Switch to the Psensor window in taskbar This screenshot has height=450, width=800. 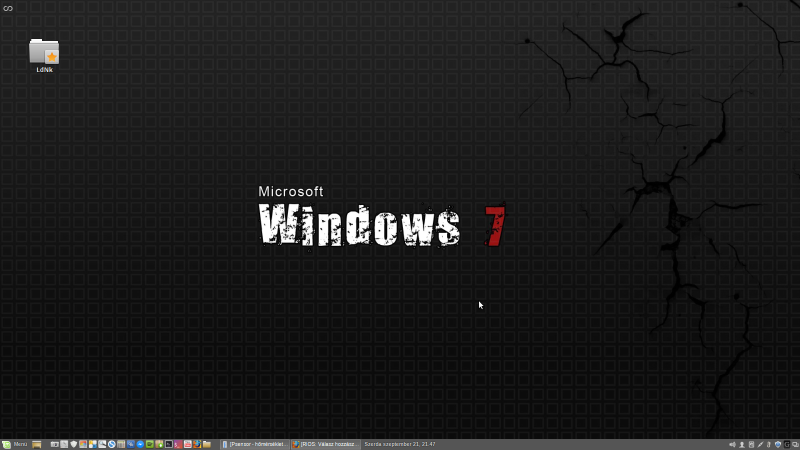point(255,444)
